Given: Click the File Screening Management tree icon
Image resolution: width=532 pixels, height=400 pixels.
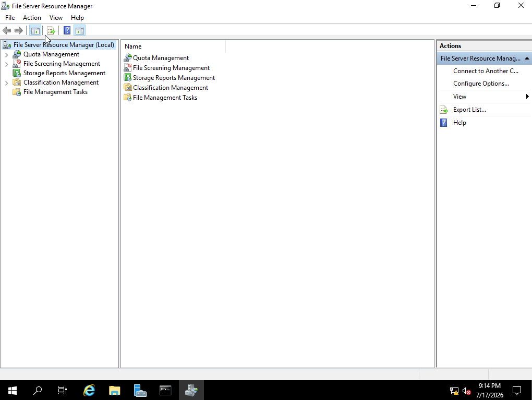Looking at the screenshot, I should click(17, 64).
